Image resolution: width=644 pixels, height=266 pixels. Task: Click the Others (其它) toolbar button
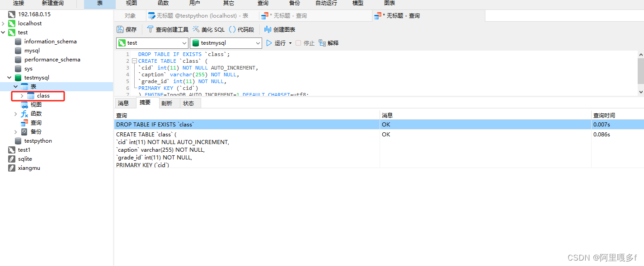tap(229, 3)
